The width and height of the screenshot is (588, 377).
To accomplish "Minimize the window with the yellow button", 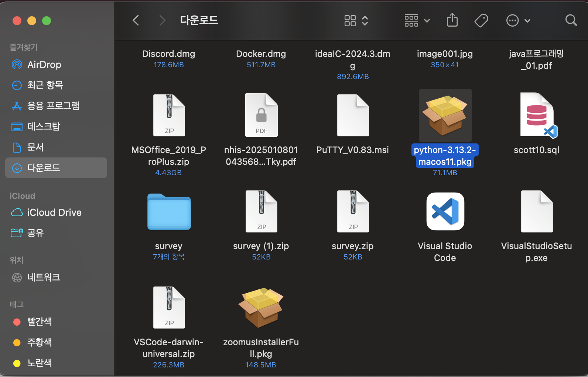I will coord(32,21).
